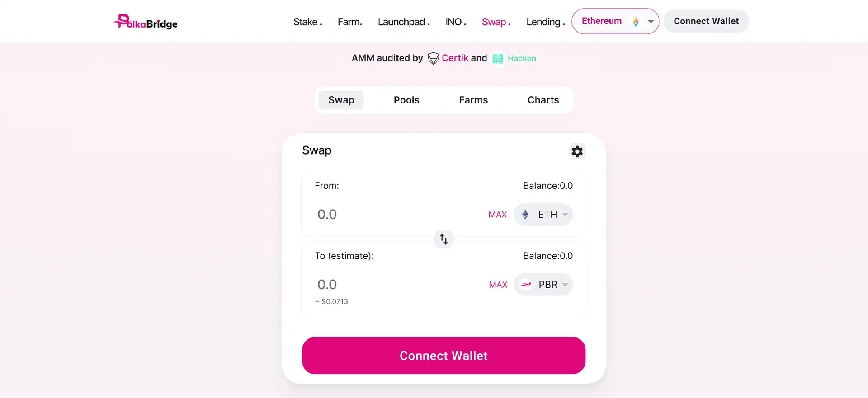Expand the Ethereum network dropdown
868x398 pixels.
tap(651, 22)
